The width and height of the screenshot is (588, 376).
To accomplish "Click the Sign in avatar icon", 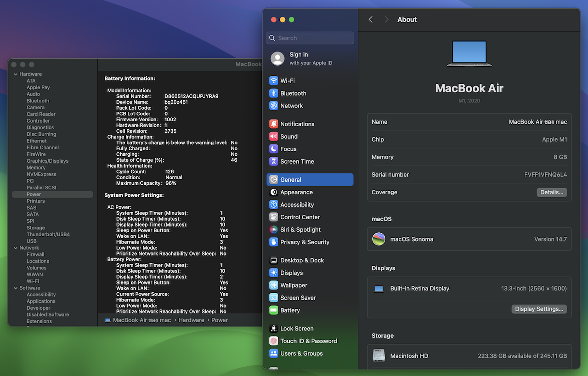I will [277, 58].
